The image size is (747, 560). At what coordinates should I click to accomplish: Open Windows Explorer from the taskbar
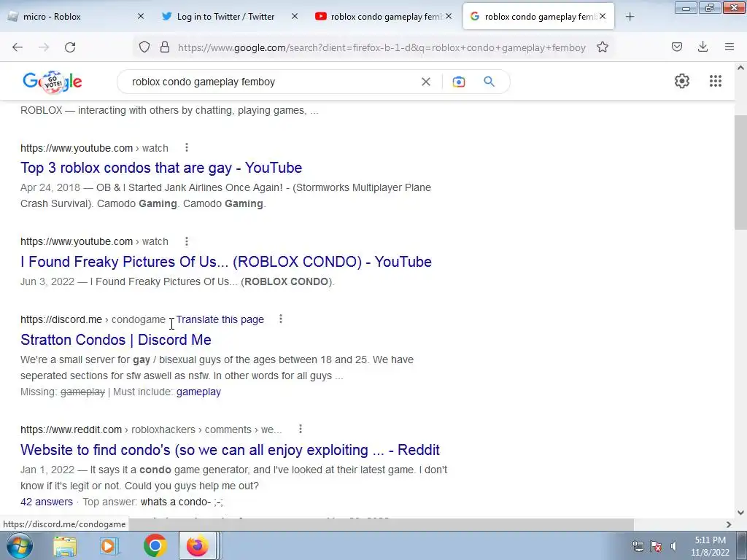(x=65, y=545)
